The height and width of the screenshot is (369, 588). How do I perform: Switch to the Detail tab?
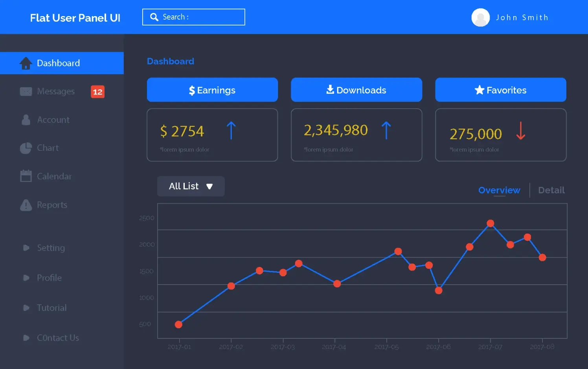point(551,190)
